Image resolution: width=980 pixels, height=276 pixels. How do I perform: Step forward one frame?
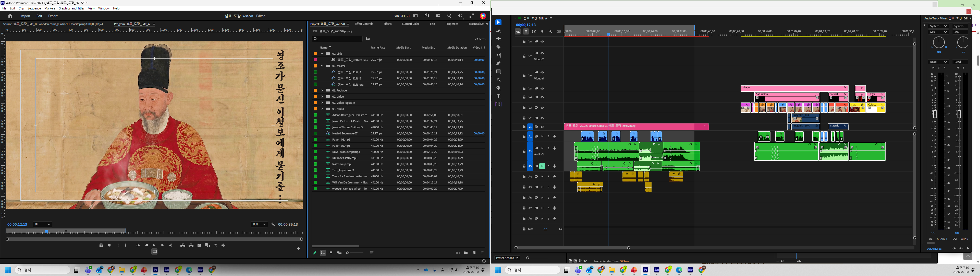163,246
